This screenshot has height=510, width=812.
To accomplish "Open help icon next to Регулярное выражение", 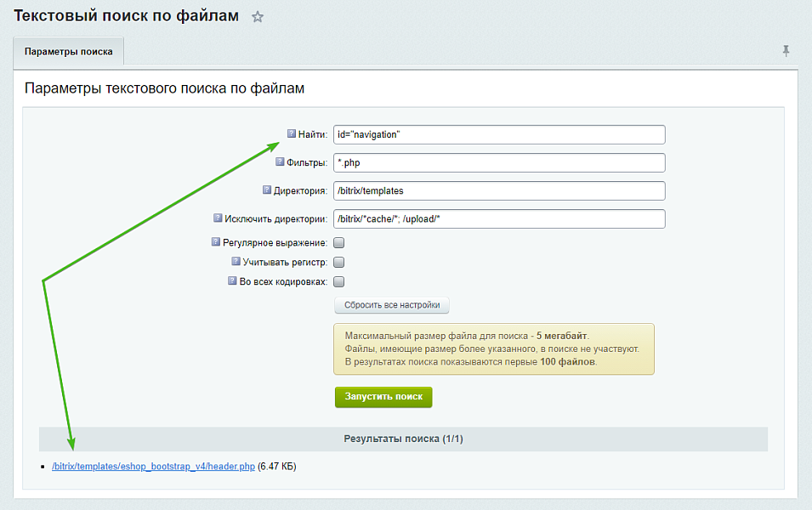I will (x=216, y=241).
